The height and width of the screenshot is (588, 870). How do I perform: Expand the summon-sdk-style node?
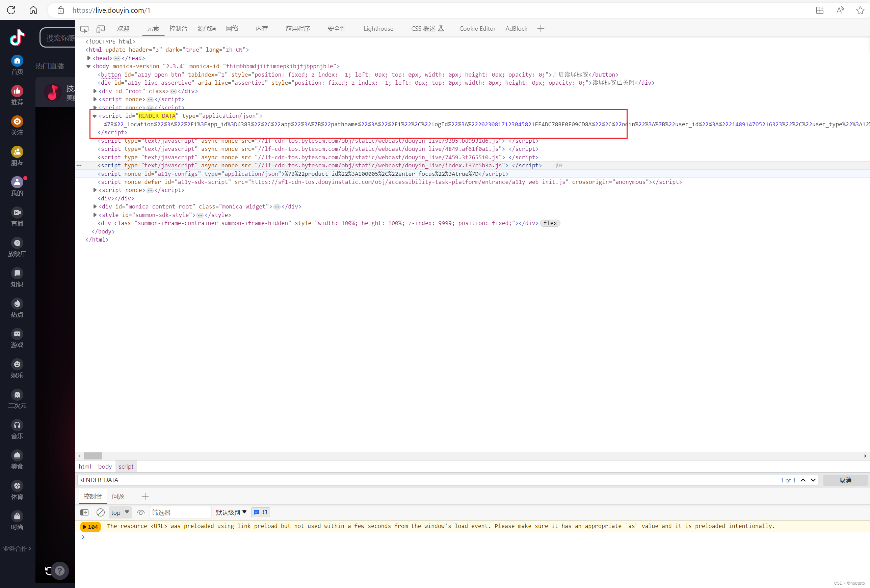95,215
